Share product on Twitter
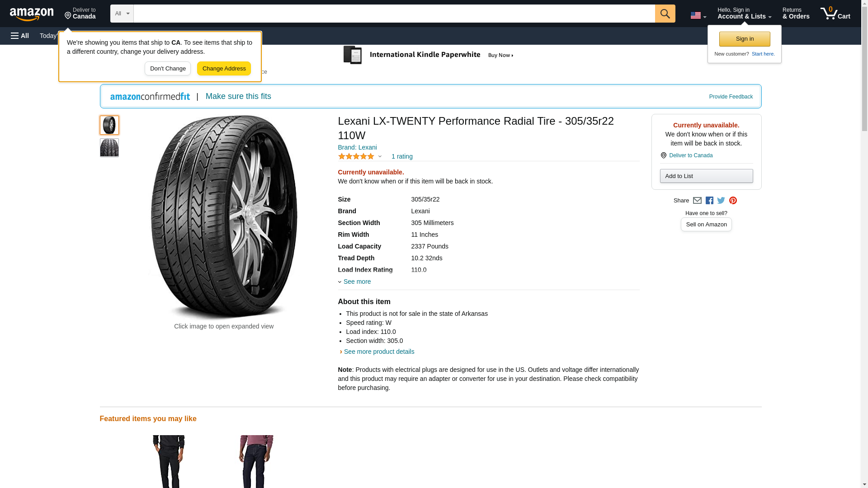 [x=721, y=201]
